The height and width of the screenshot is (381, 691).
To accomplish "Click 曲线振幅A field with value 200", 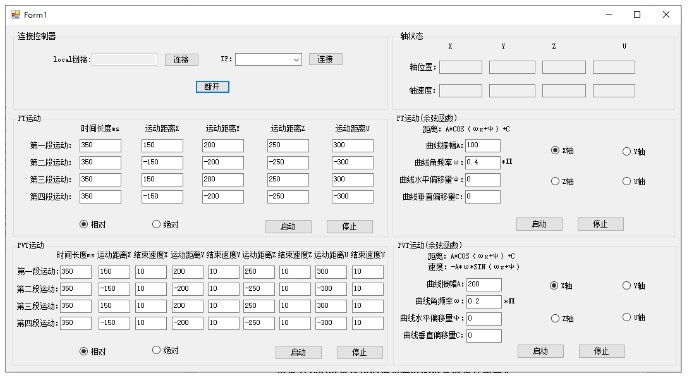I will (x=484, y=285).
